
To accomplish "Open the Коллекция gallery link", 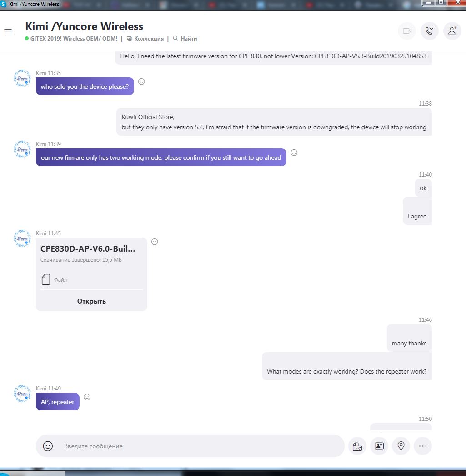I will [x=145, y=39].
